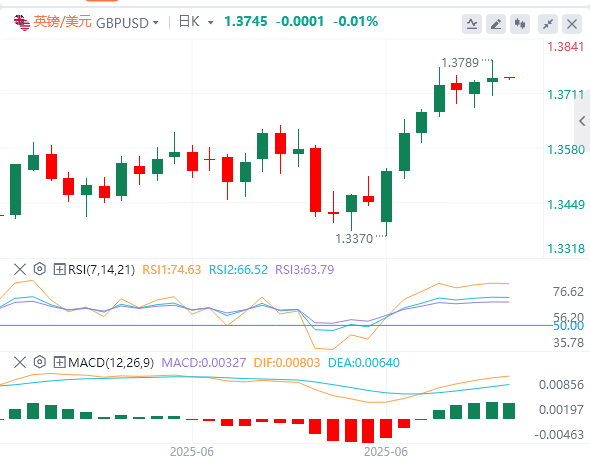The width and height of the screenshot is (590, 464).
Task: Click the percent change -0.01%
Action: click(355, 21)
